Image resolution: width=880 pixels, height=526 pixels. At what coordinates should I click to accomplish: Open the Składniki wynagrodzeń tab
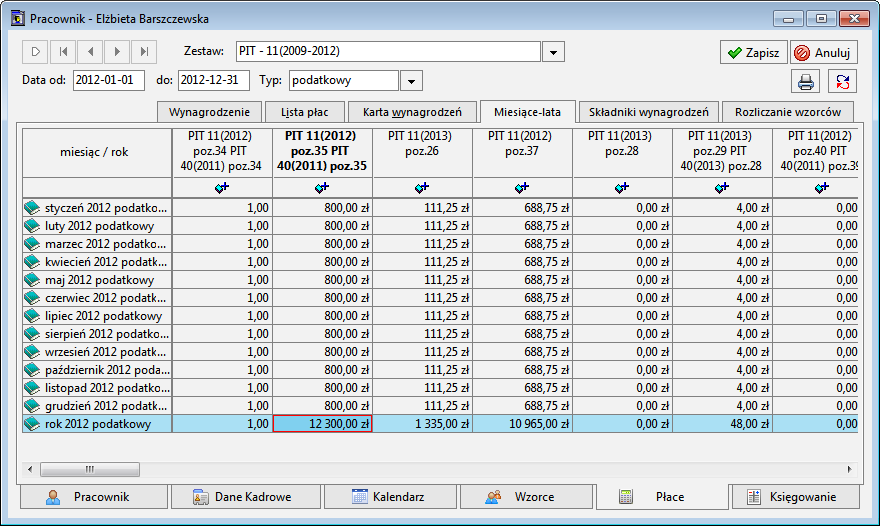point(649,112)
